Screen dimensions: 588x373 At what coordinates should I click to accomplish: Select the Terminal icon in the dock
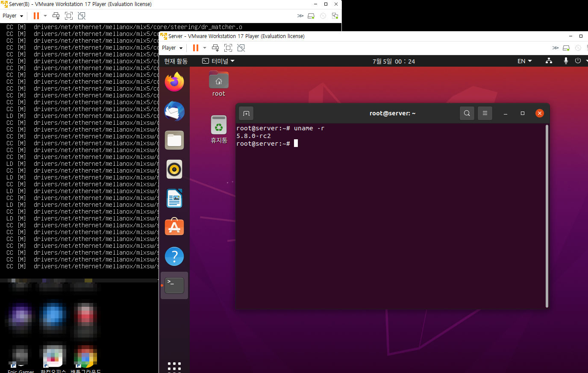[x=174, y=285]
